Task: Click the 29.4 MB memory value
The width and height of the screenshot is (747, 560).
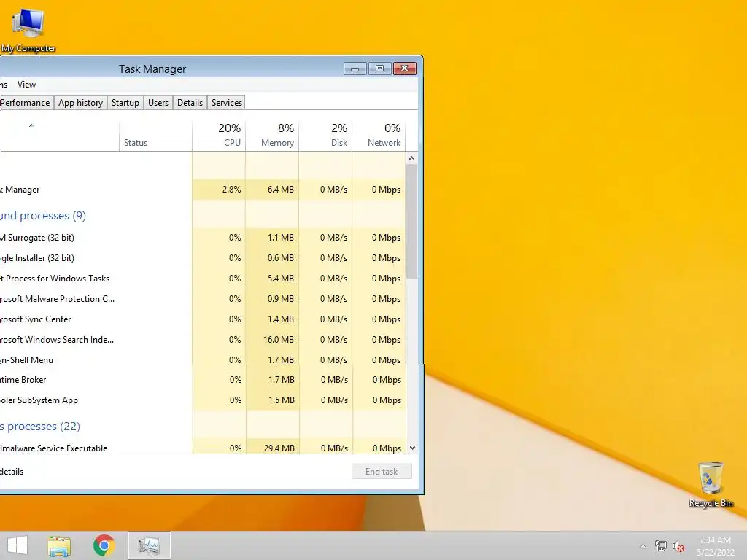Action: pyautogui.click(x=279, y=448)
